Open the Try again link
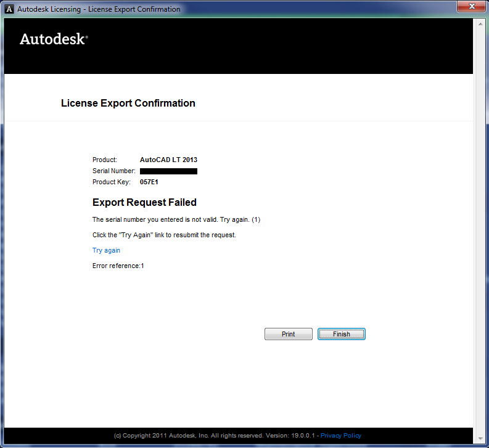 coord(106,250)
